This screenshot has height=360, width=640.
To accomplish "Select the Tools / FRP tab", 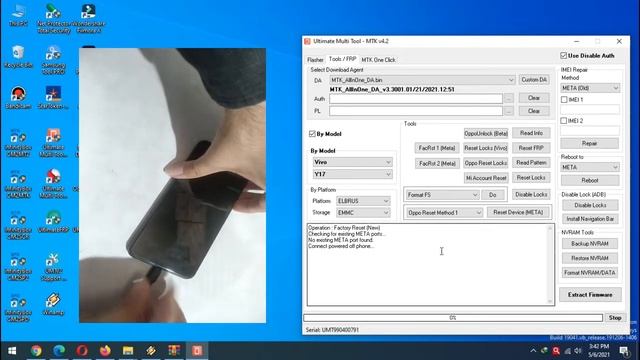I will (342, 59).
